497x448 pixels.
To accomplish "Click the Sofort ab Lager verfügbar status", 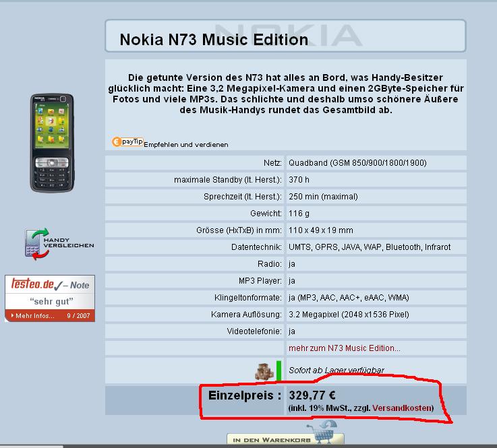I will click(336, 370).
